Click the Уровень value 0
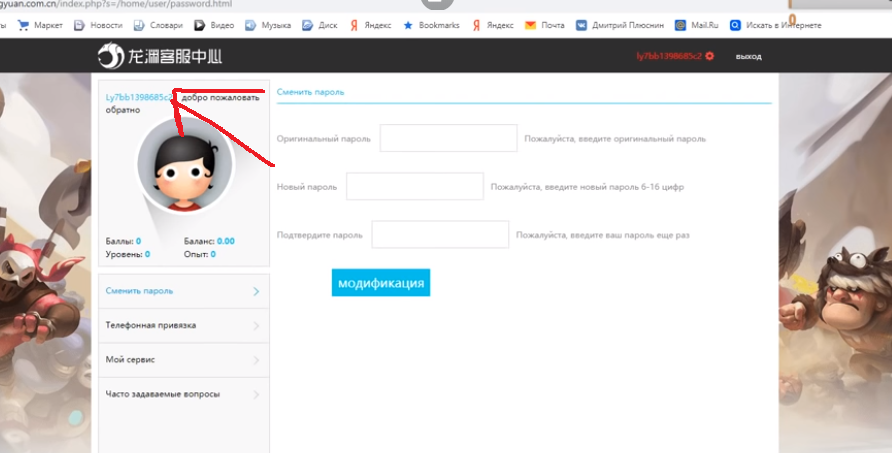 pyautogui.click(x=147, y=254)
